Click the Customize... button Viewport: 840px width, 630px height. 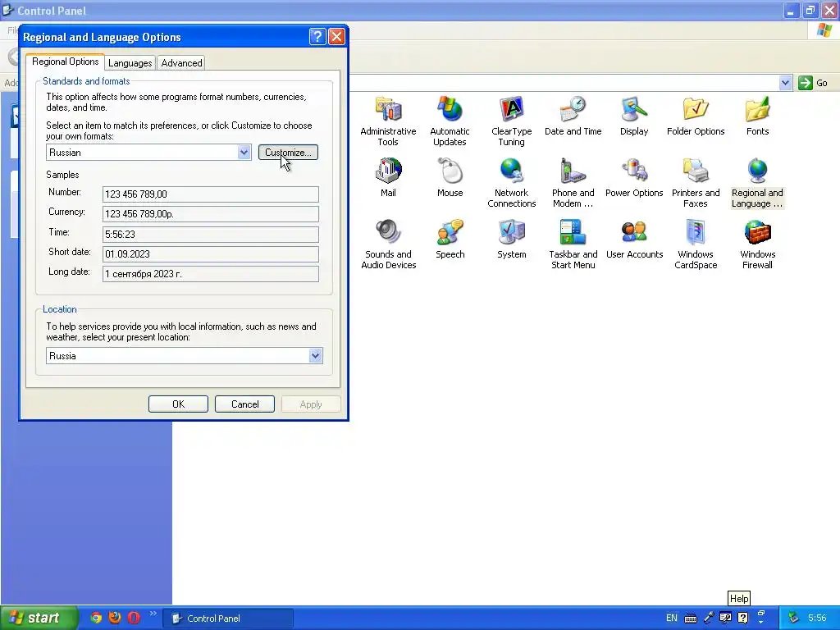tap(288, 152)
